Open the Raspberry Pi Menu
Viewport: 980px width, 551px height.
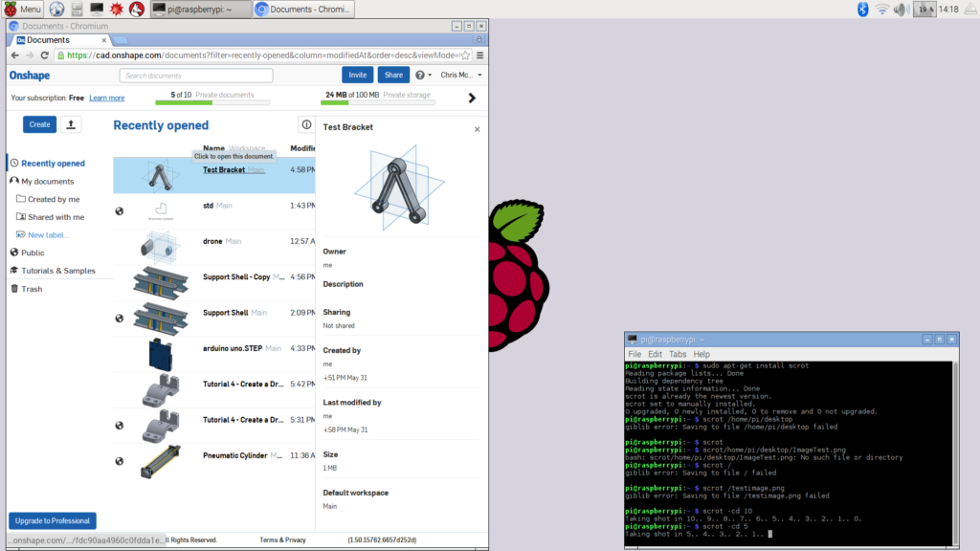[23, 9]
